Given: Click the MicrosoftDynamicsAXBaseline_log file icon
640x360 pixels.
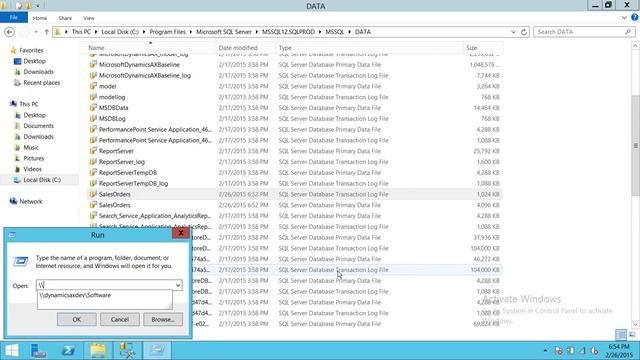Looking at the screenshot, I should pyautogui.click(x=93, y=76).
